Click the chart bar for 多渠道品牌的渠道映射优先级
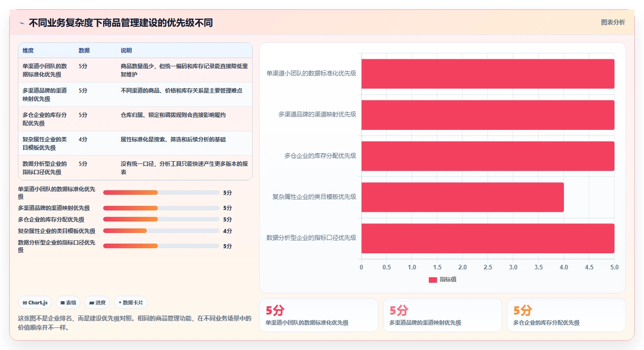The width and height of the screenshot is (644, 350). 487,115
